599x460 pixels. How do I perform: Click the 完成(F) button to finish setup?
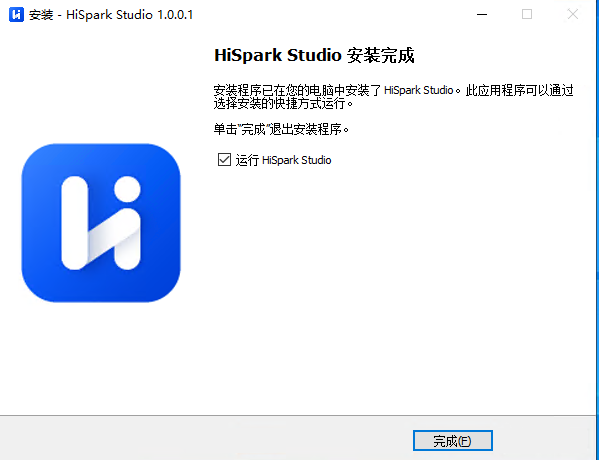pyautogui.click(x=453, y=441)
